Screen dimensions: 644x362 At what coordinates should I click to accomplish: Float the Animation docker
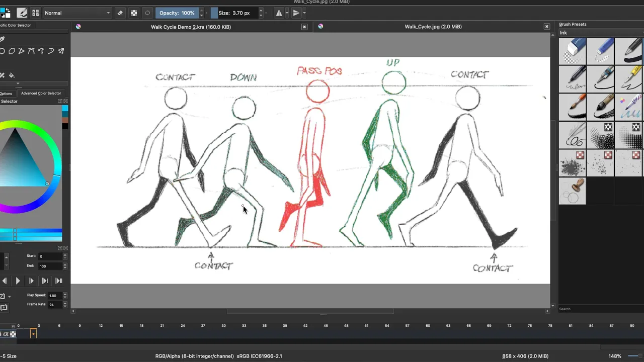(60, 248)
